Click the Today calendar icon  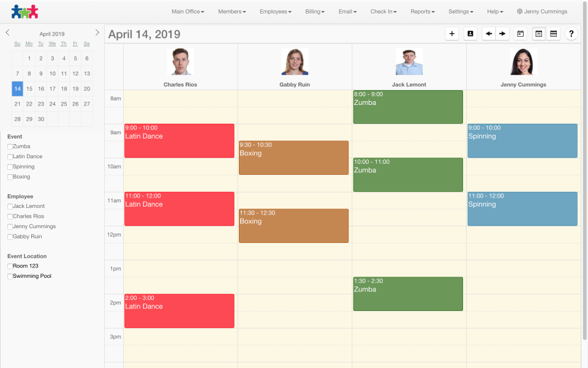[x=521, y=33]
